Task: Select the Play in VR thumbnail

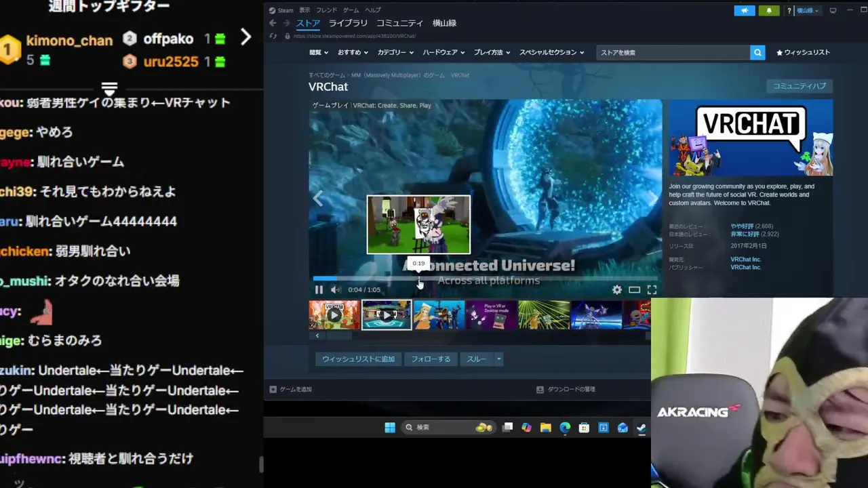Action: [491, 315]
